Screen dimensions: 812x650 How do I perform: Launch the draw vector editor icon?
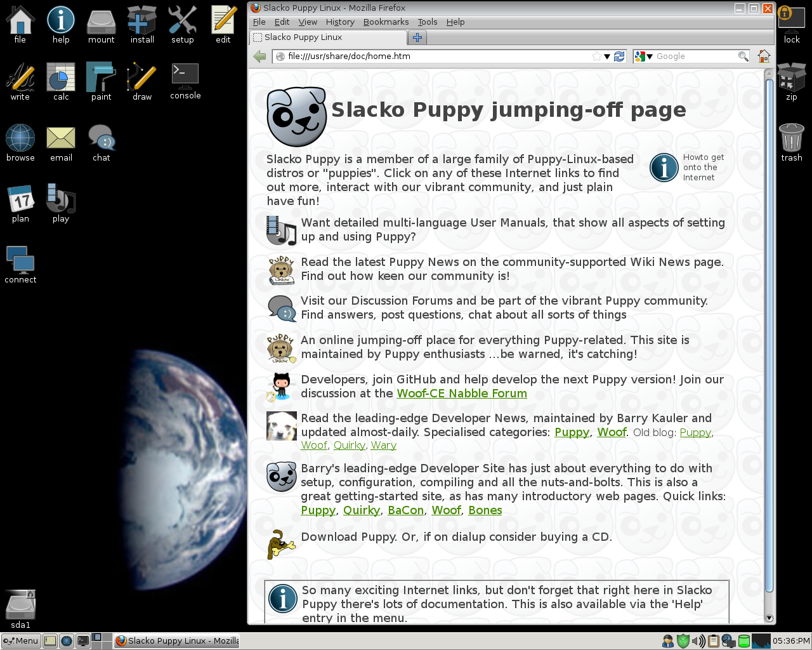[x=142, y=77]
